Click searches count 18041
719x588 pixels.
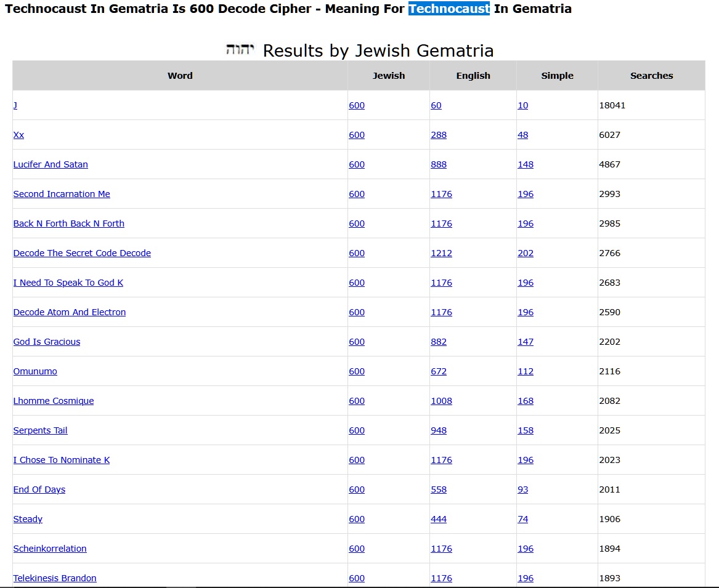(x=612, y=105)
